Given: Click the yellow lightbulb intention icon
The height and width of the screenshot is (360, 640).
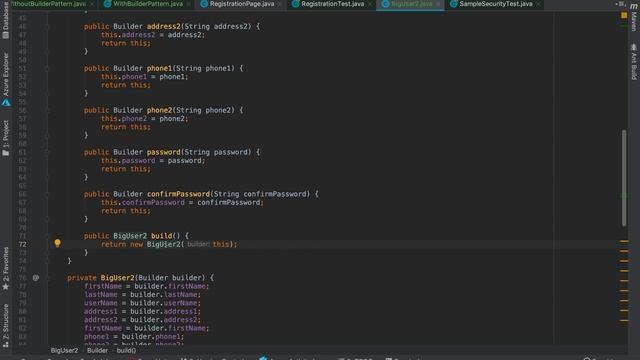Looking at the screenshot, I should tap(58, 243).
